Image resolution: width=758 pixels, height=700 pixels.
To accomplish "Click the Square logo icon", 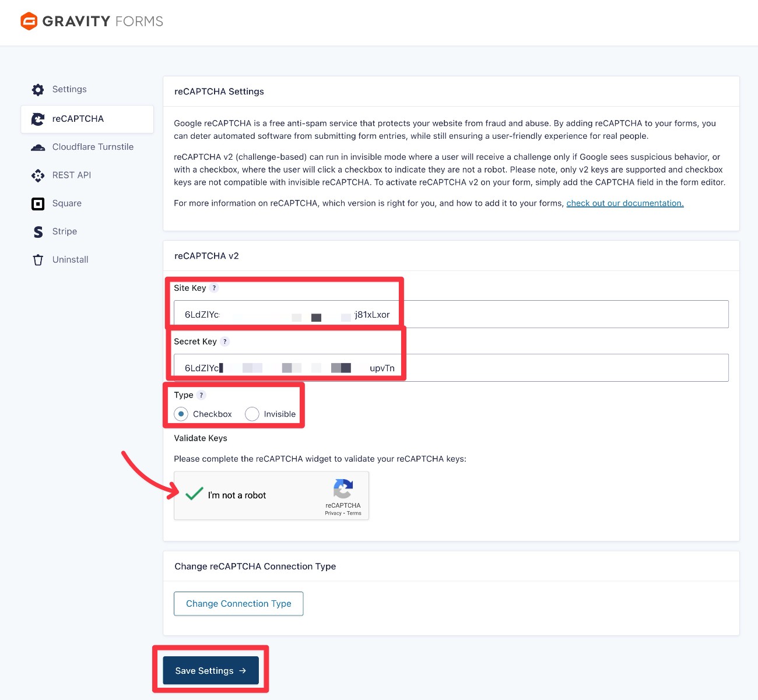I will click(38, 203).
